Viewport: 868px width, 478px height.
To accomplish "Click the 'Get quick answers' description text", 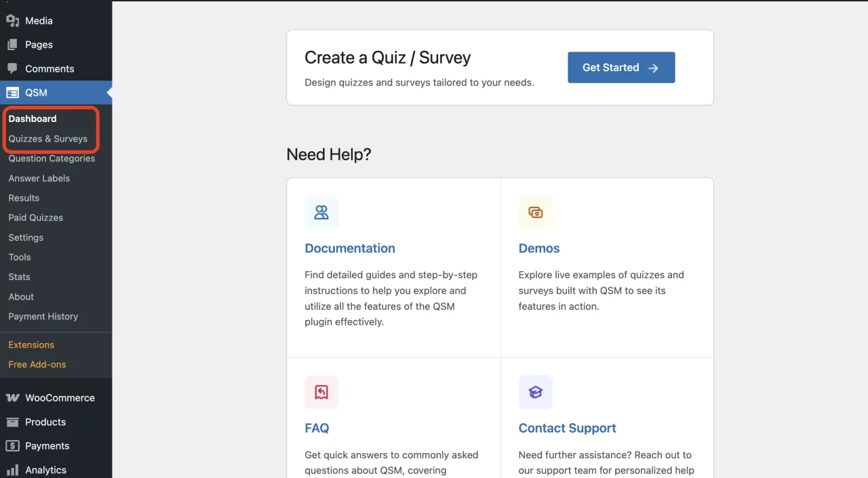I will point(391,463).
